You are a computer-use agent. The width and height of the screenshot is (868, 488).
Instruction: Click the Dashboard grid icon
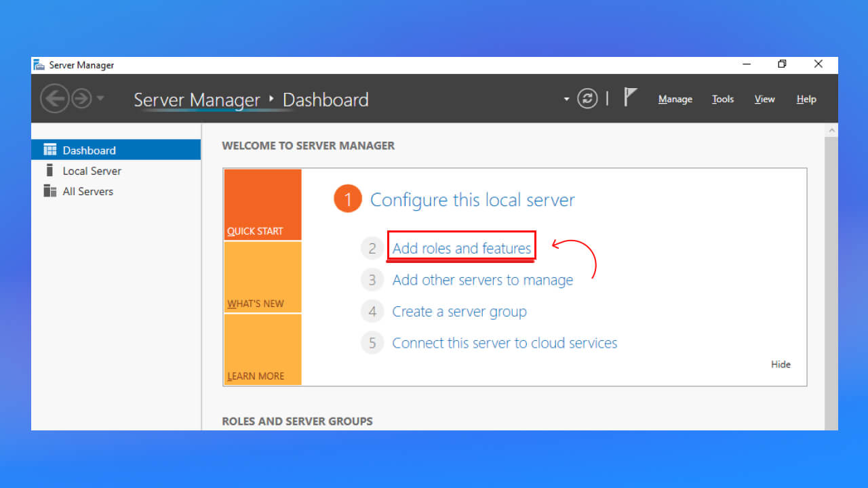tap(50, 150)
